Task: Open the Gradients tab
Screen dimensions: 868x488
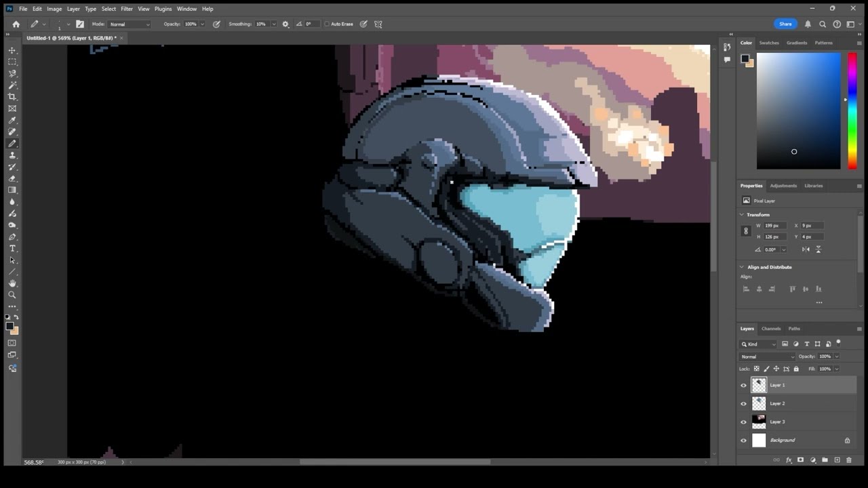Action: (x=797, y=43)
